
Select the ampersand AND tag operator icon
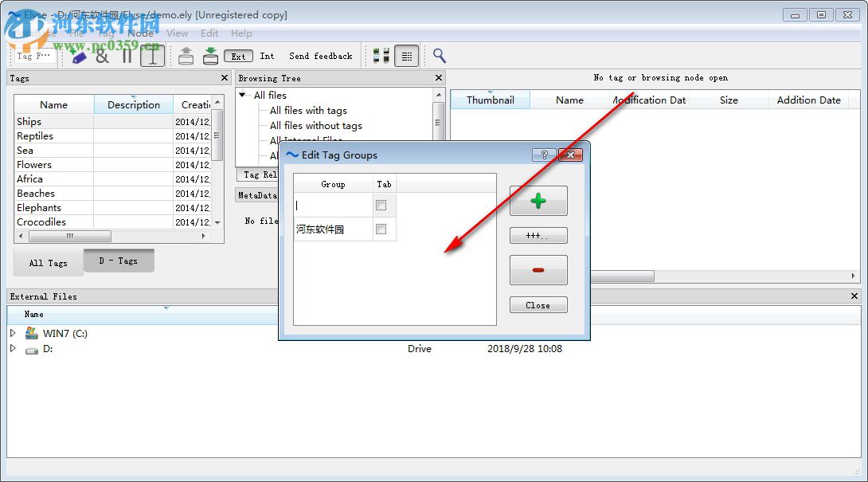click(103, 56)
